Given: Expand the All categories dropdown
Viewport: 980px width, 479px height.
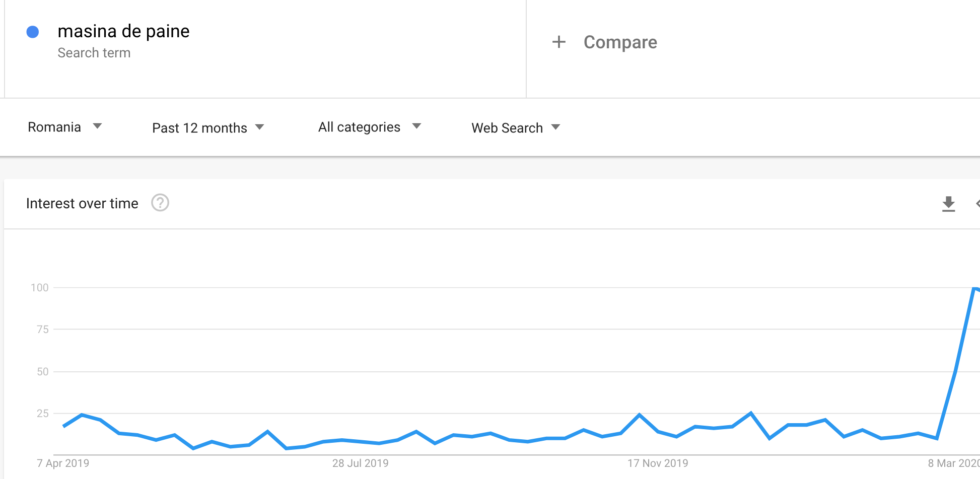Looking at the screenshot, I should click(370, 127).
